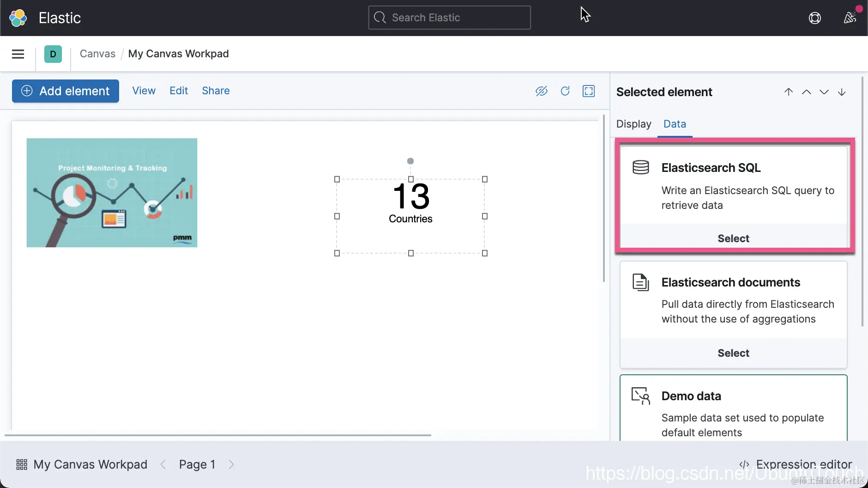Open the help menu lifebuoy icon
Image resolution: width=868 pixels, height=488 pixels.
coord(815,18)
